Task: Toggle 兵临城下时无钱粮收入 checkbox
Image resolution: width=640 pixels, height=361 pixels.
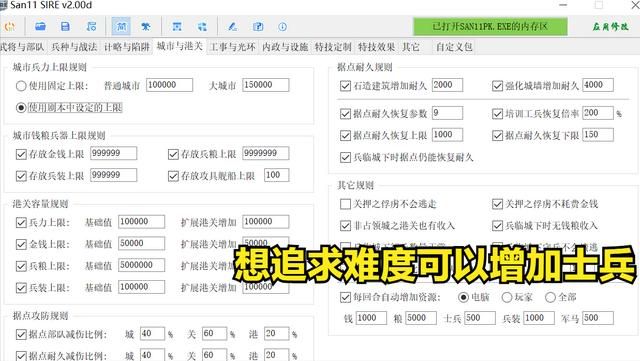Action: pos(497,225)
